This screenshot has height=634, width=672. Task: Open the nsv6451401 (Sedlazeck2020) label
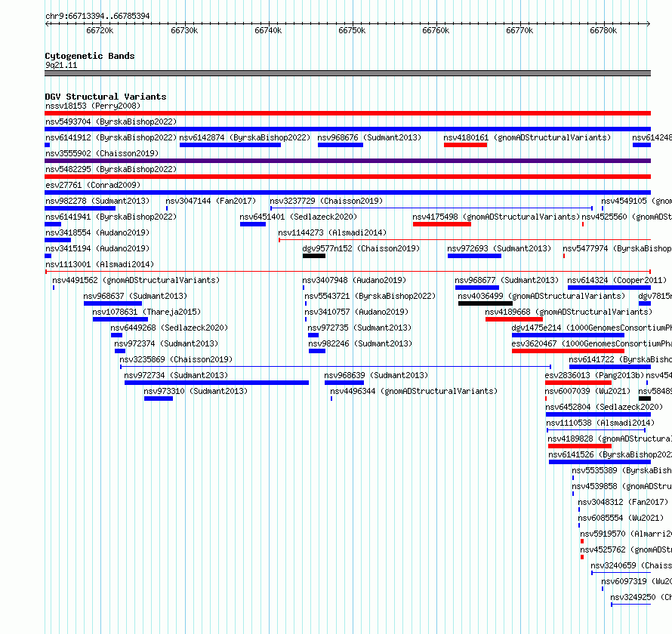298,217
